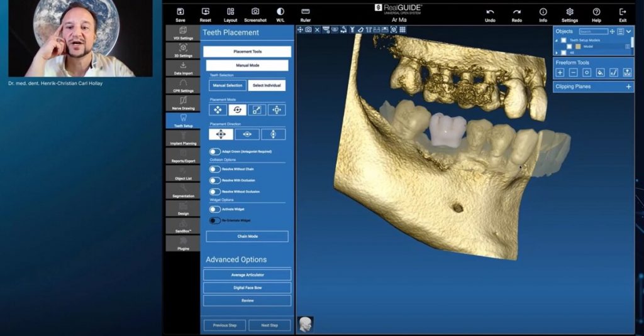Collapse the Objects panel chevron
The image size is (644, 336).
coord(628,31)
